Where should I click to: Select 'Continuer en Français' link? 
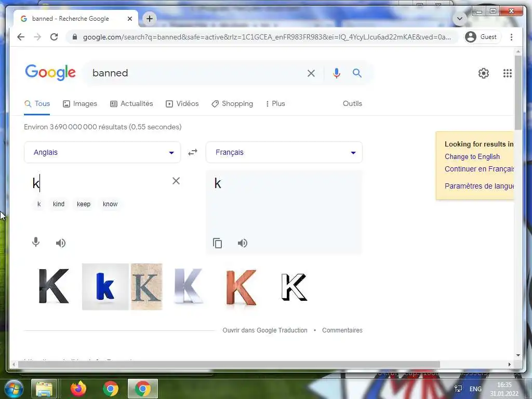pyautogui.click(x=479, y=169)
